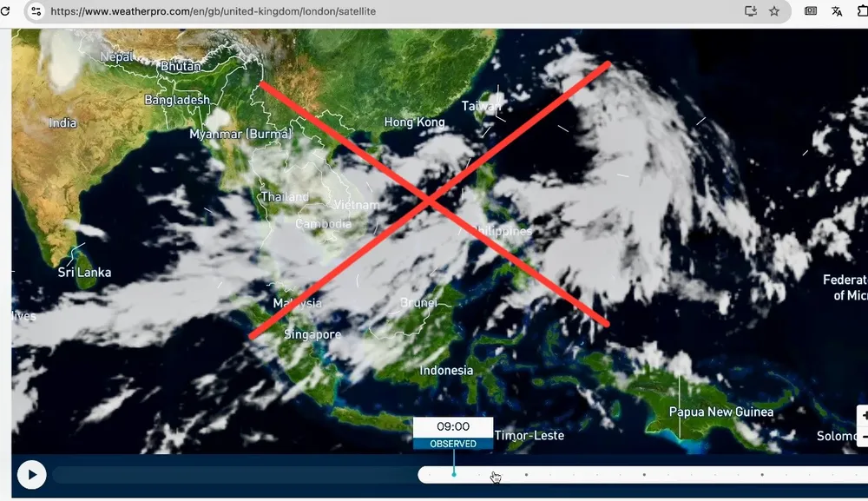Click the 09:00 OBSERVED time label
This screenshot has height=501, width=868.
(453, 433)
